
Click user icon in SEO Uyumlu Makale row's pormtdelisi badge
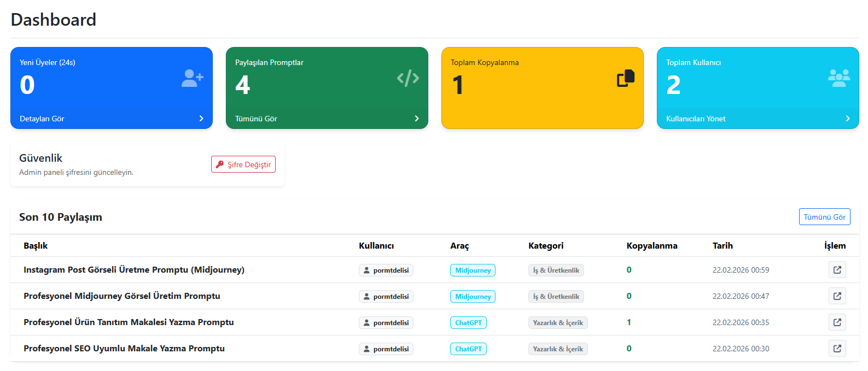(x=366, y=349)
